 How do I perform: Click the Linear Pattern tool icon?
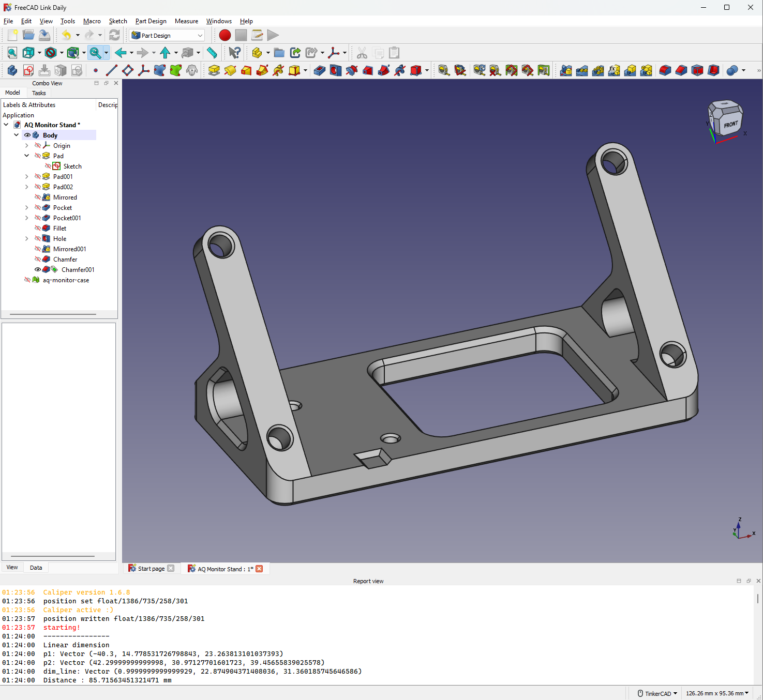[x=582, y=70]
